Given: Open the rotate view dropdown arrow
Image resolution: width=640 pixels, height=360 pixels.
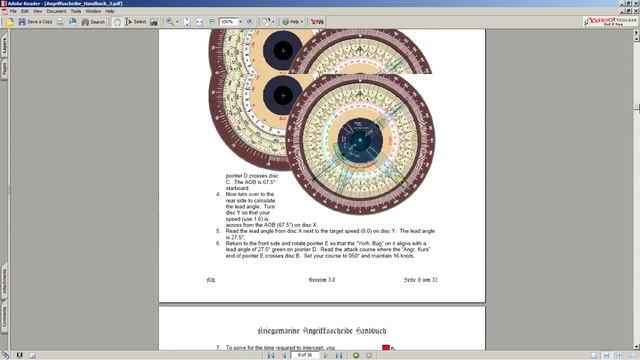Looking at the screenshot, I should (x=273, y=22).
